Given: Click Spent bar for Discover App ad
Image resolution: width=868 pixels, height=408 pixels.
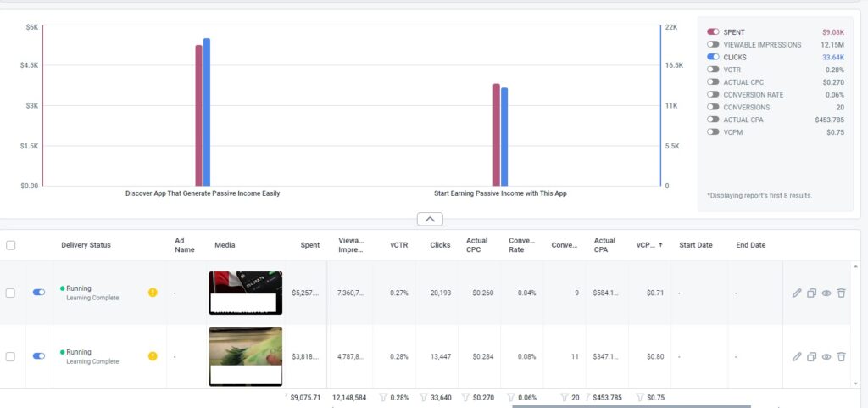Looking at the screenshot, I should pyautogui.click(x=198, y=115).
